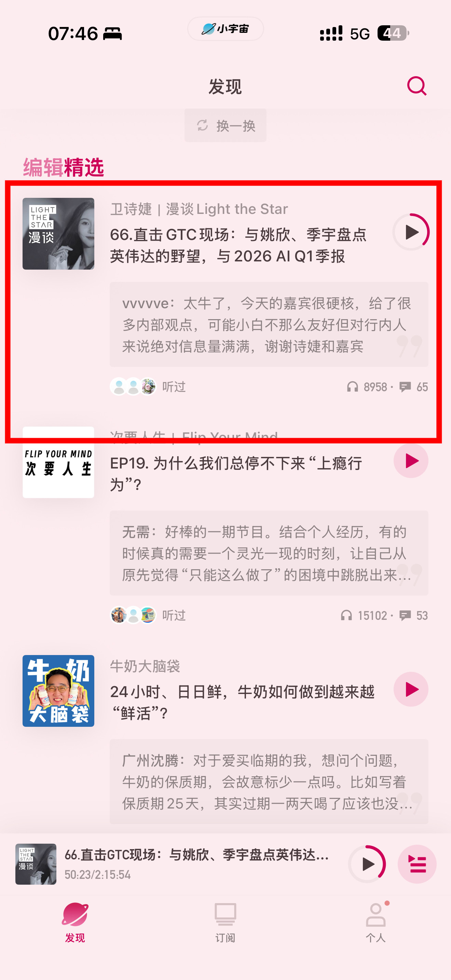Open 无需's comment on EP19
The height and width of the screenshot is (980, 451).
pos(269,553)
